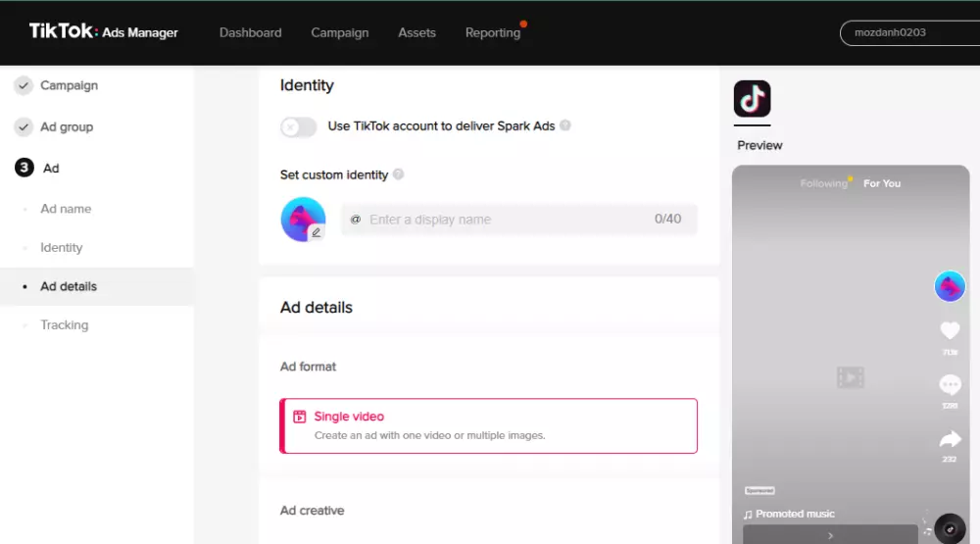Viewport: 980px width, 544px height.
Task: Go to Campaign step in sidebar
Action: point(69,85)
